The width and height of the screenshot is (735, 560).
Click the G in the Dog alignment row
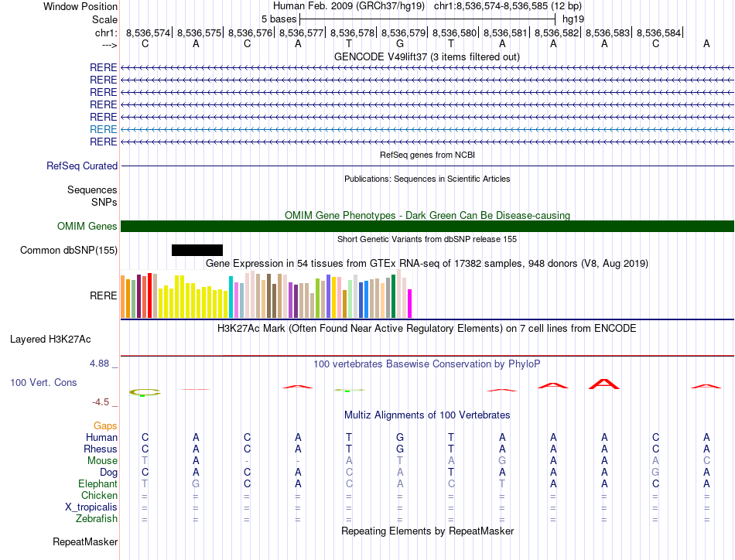coord(655,472)
